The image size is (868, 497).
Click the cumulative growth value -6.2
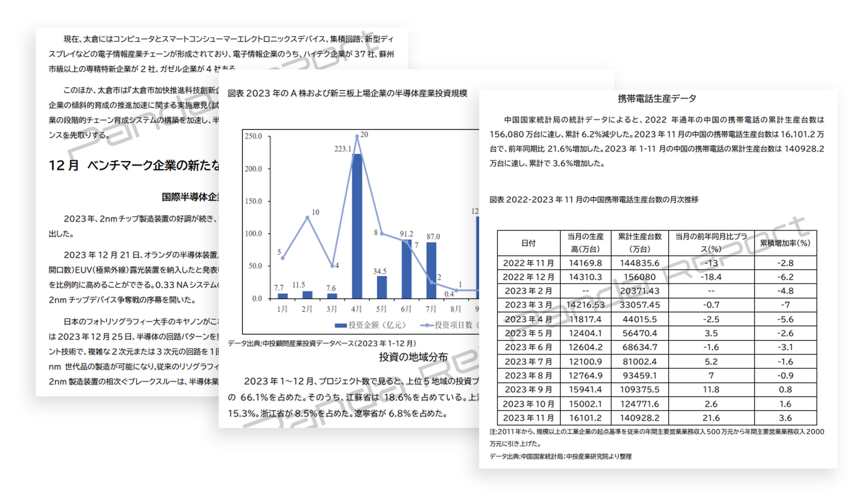[x=785, y=277]
